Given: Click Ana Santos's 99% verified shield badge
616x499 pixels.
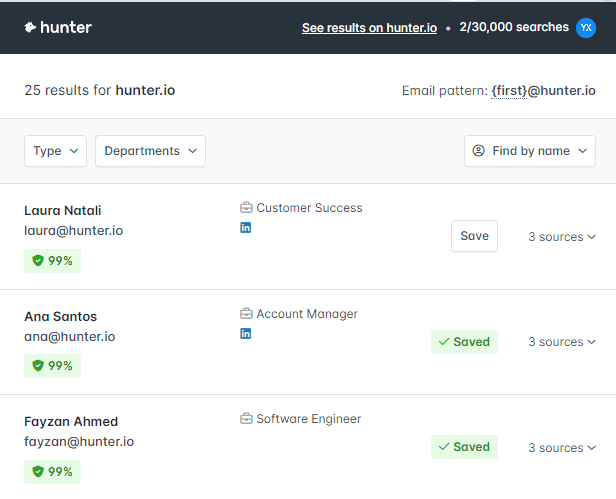Looking at the screenshot, I should click(53, 366).
